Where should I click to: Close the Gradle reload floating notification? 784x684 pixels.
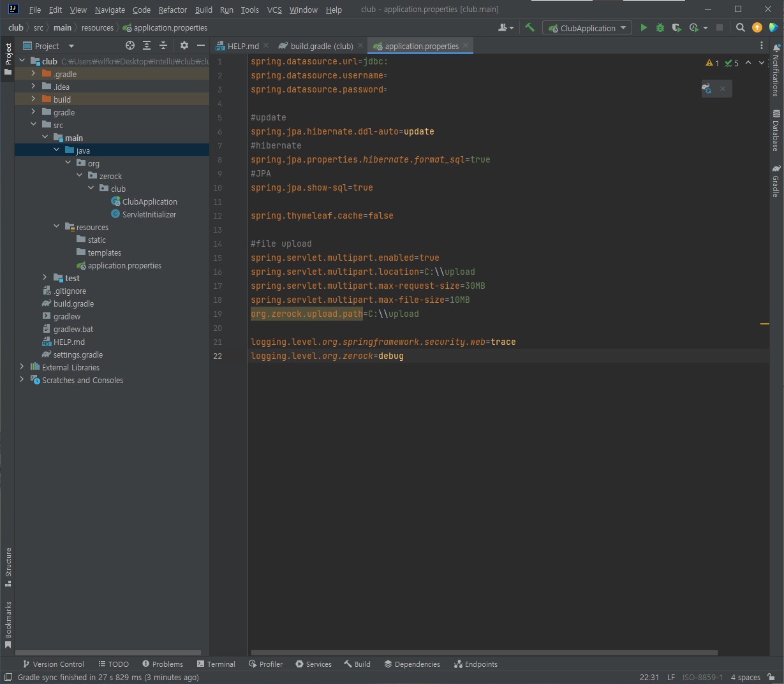[x=723, y=89]
